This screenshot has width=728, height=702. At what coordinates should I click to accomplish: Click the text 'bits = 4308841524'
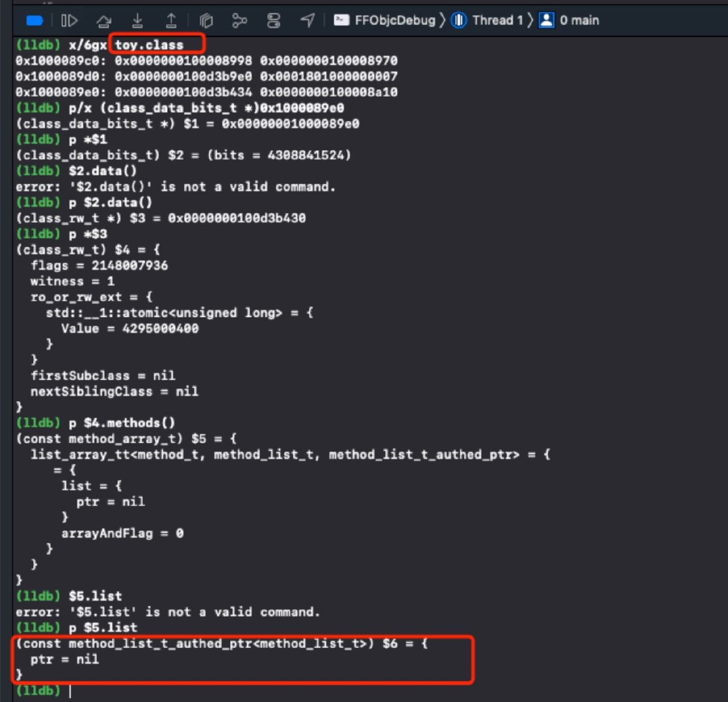[279, 155]
